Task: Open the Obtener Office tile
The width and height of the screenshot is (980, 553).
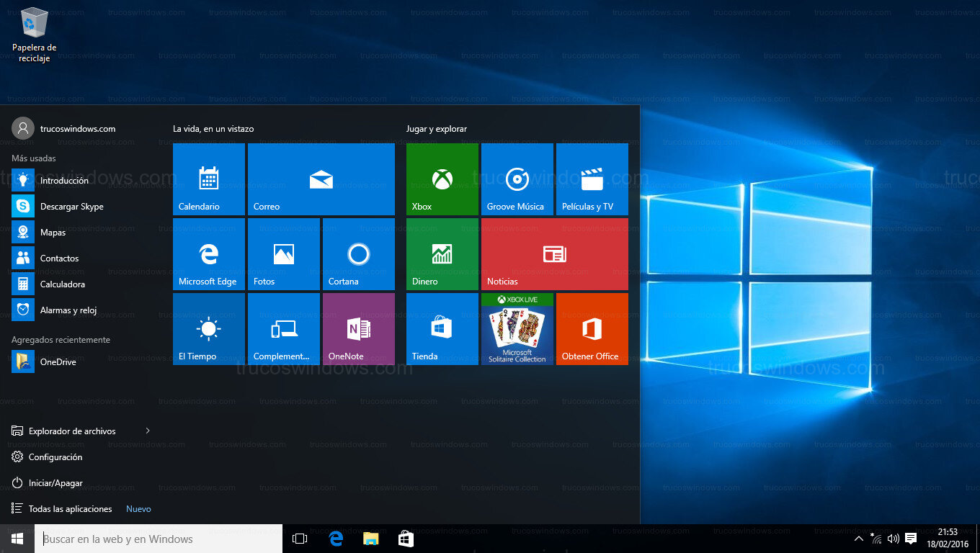Action: coord(592,328)
